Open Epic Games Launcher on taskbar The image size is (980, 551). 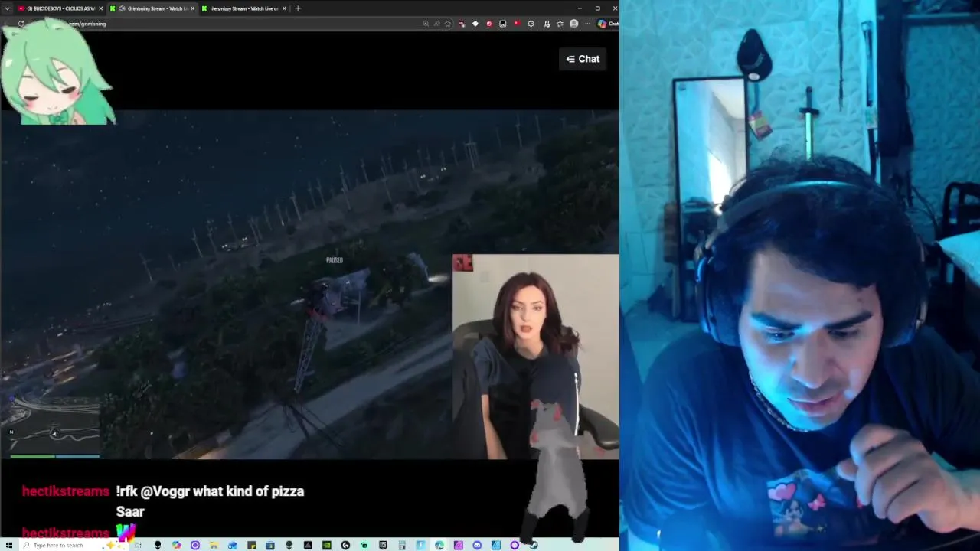(x=383, y=545)
